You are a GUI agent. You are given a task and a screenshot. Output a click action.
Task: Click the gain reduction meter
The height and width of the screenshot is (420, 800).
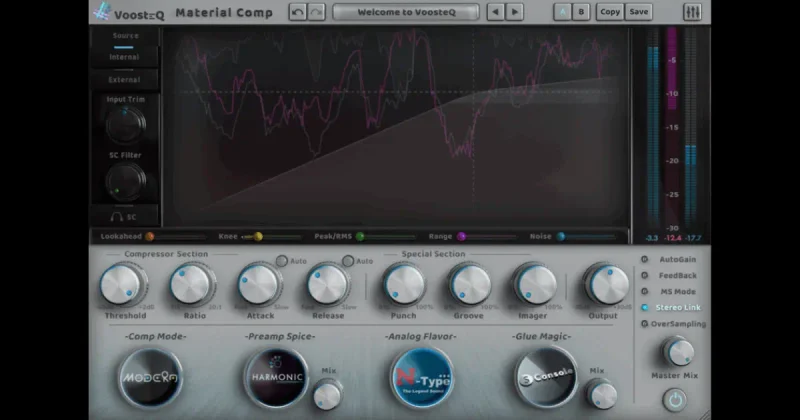[672, 130]
